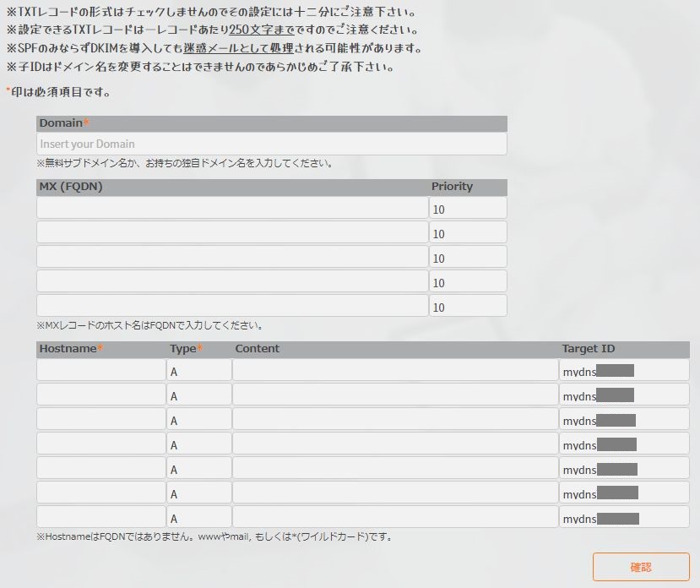The width and height of the screenshot is (700, 588).
Task: Focus the fourth Hostname input field
Action: tap(101, 444)
